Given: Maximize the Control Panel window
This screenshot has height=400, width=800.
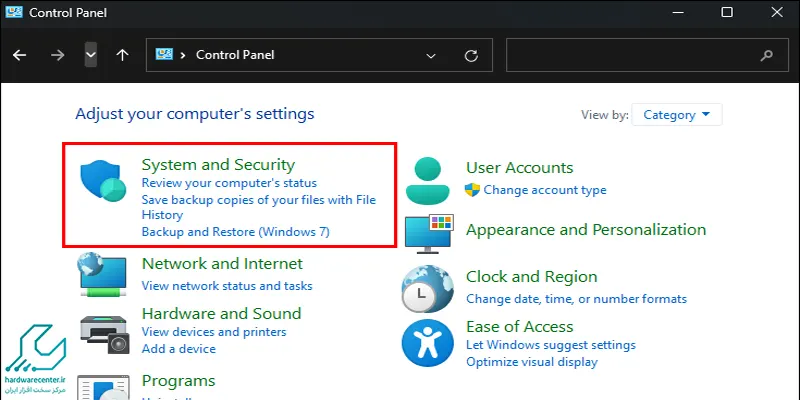Looking at the screenshot, I should coord(727,12).
